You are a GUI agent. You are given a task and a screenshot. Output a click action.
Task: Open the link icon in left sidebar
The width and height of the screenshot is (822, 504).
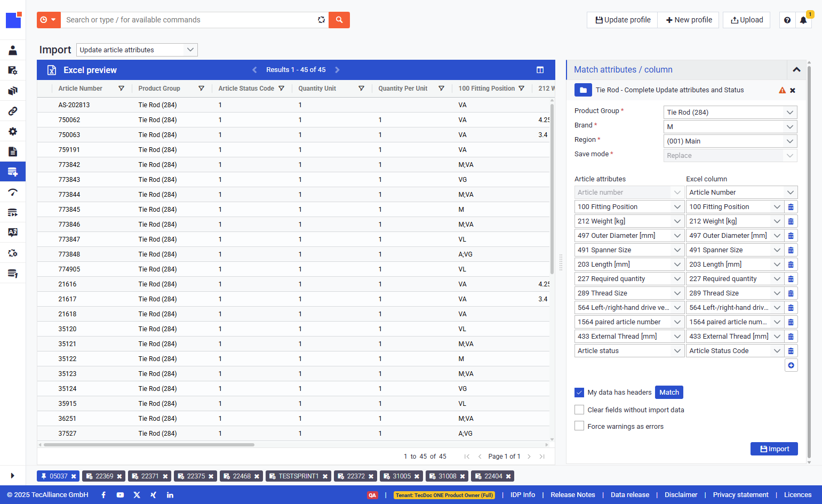pyautogui.click(x=13, y=111)
